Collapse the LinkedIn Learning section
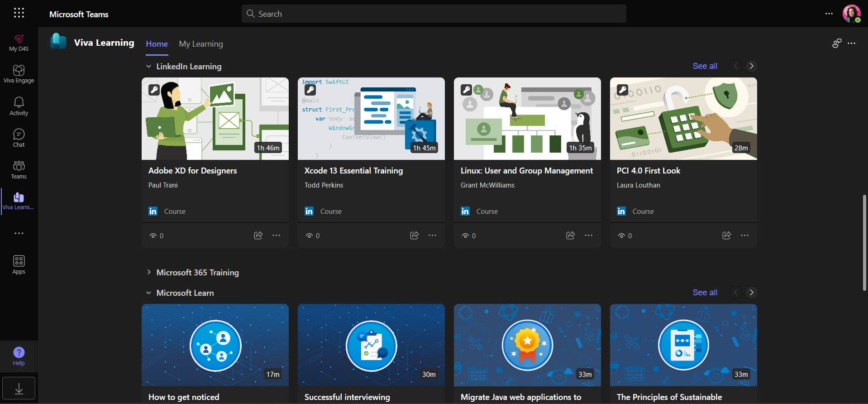Screen dimensions: 868x404 (148, 67)
